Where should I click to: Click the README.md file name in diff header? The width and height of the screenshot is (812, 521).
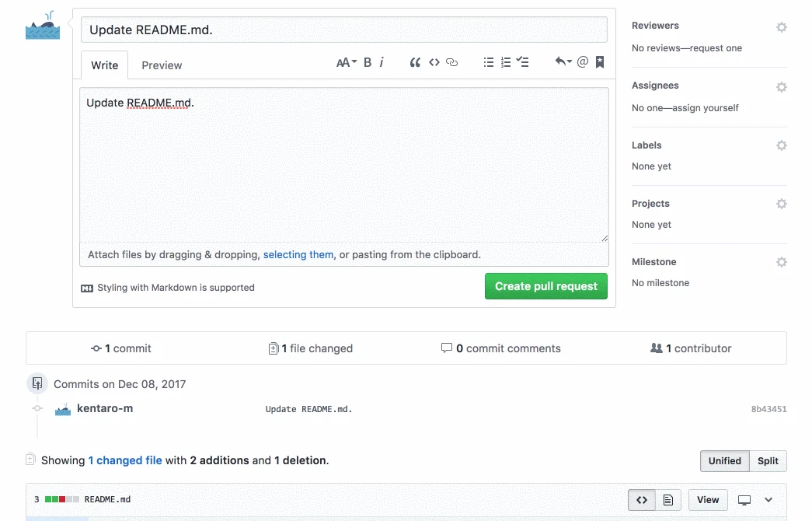tap(107, 499)
